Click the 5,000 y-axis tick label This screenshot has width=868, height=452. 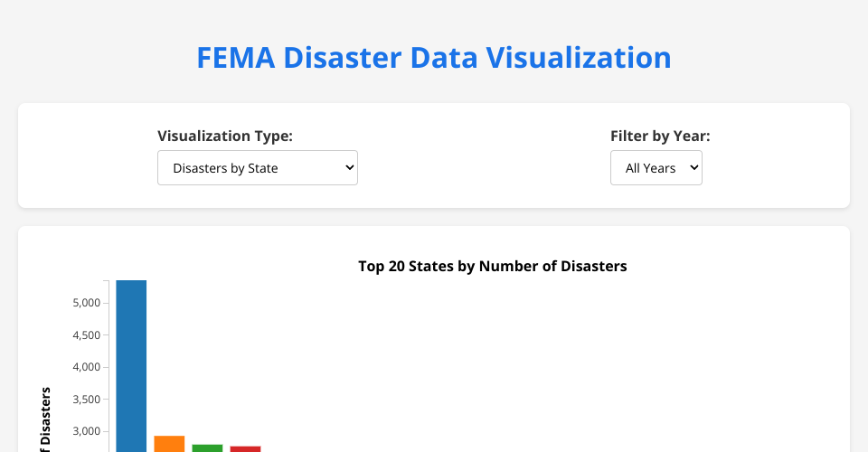coord(86,303)
